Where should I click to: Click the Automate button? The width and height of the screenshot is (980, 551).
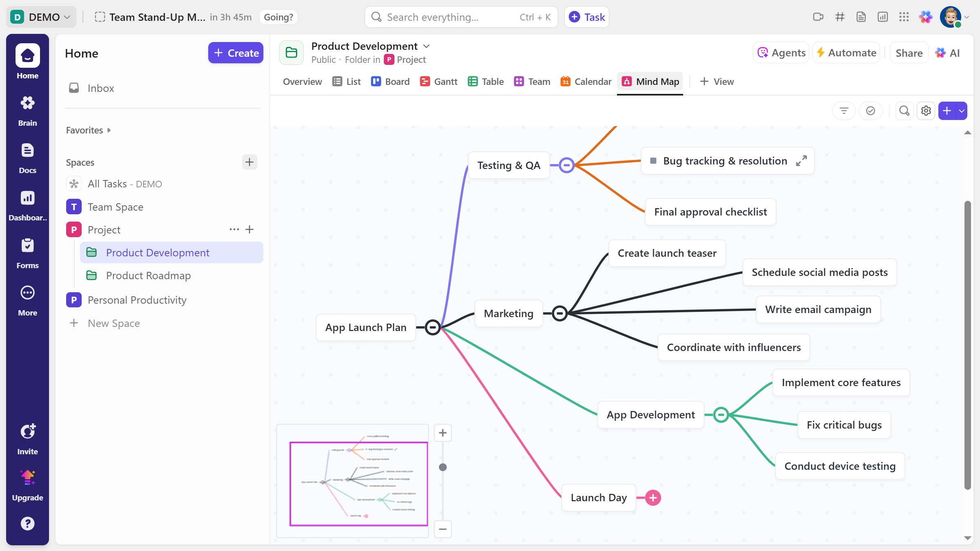846,53
